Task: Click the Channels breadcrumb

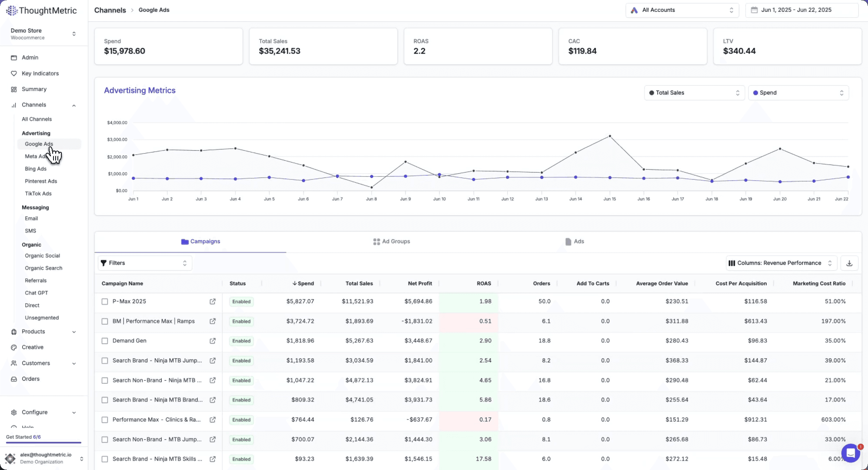Action: pyautogui.click(x=110, y=10)
